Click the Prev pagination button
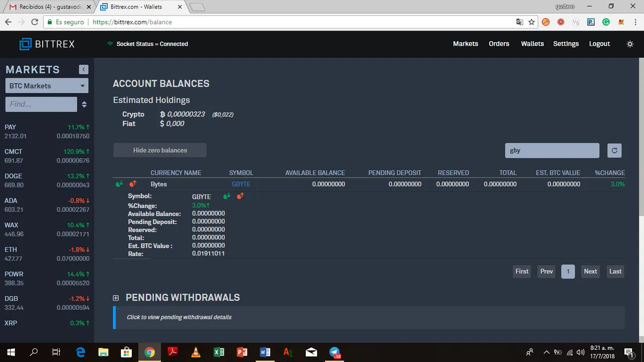This screenshot has height=362, width=644. click(546, 271)
